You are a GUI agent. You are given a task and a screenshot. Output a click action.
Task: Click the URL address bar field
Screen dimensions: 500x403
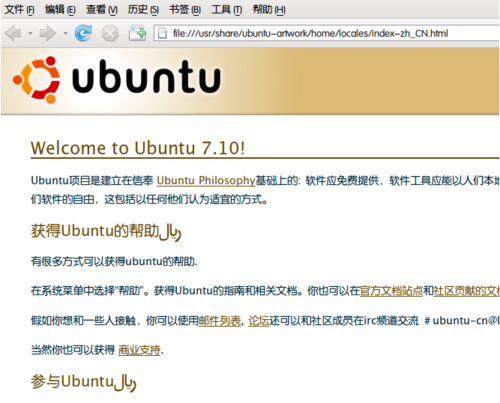(x=327, y=33)
